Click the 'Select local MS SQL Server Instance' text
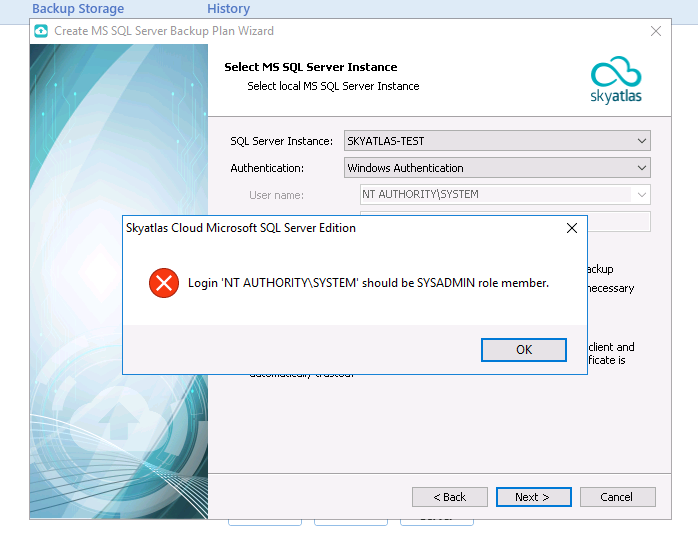 tap(333, 86)
